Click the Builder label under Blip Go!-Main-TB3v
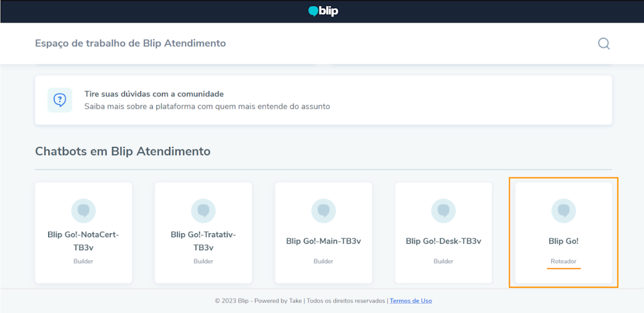This screenshot has width=644, height=313. click(324, 261)
